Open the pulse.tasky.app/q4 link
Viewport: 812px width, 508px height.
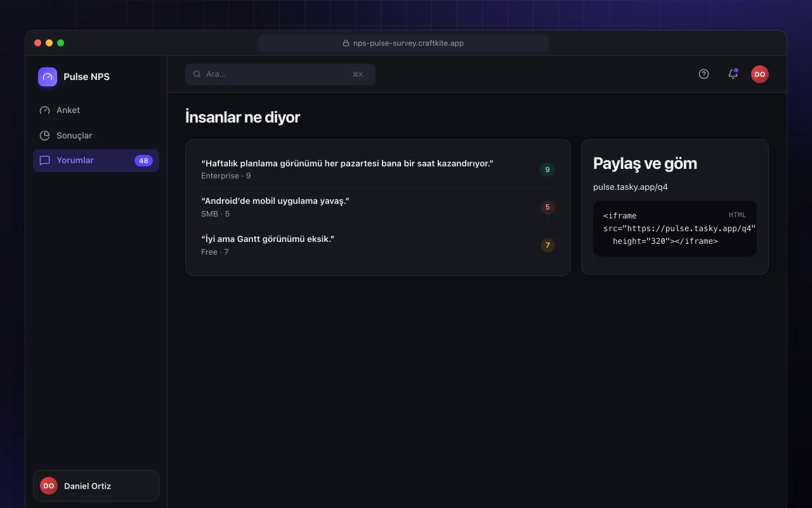click(631, 187)
